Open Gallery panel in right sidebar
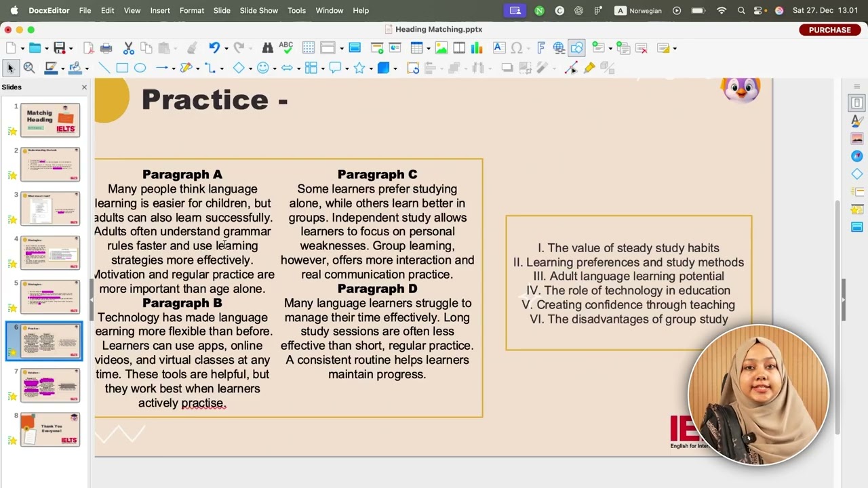The height and width of the screenshot is (488, 868). (857, 139)
